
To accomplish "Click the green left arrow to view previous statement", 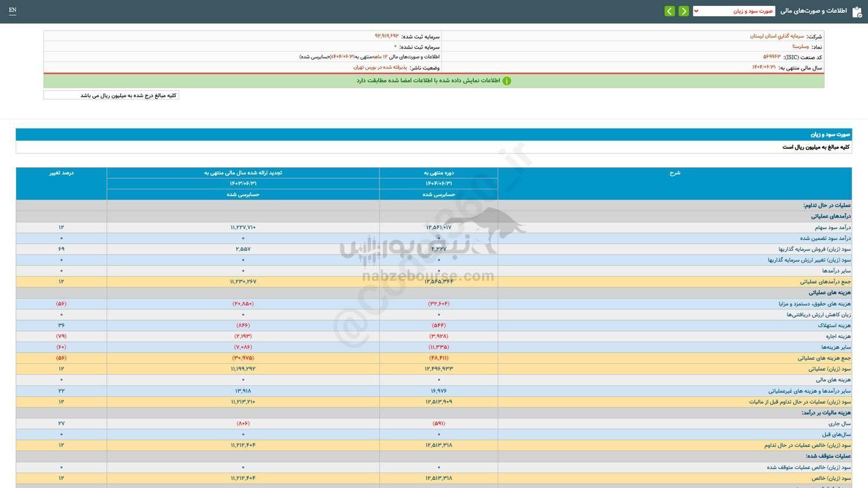I will pos(670,10).
